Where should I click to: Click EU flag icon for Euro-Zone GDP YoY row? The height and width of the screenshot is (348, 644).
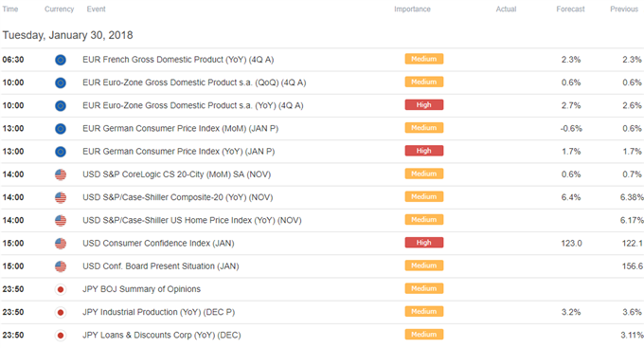(61, 106)
